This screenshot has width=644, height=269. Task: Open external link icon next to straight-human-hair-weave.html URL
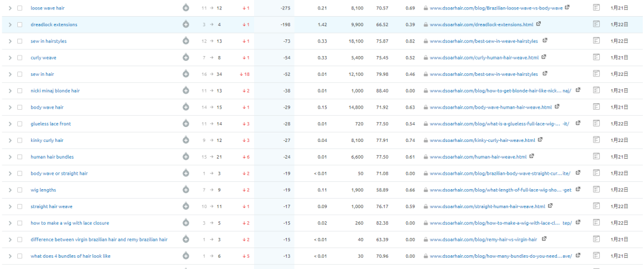point(550,206)
